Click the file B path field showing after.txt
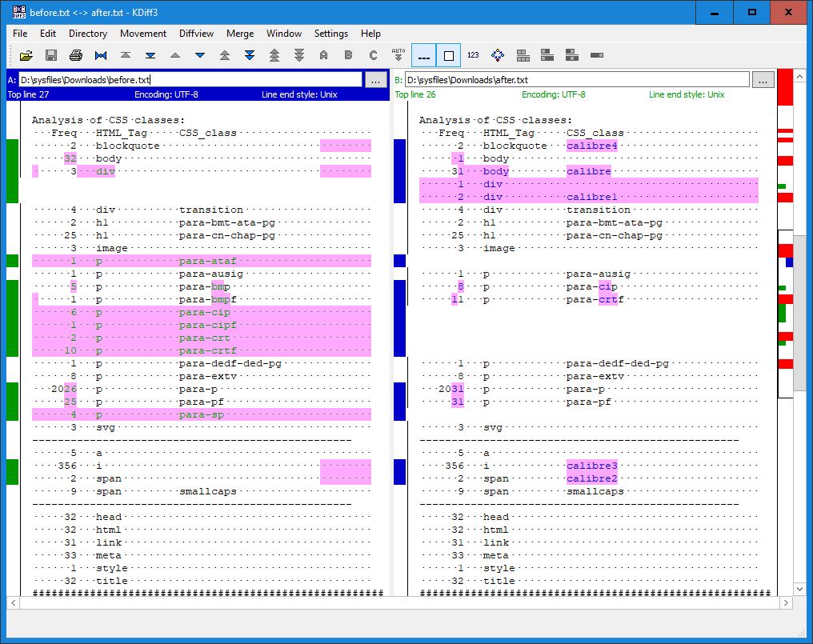813x644 pixels. (576, 80)
